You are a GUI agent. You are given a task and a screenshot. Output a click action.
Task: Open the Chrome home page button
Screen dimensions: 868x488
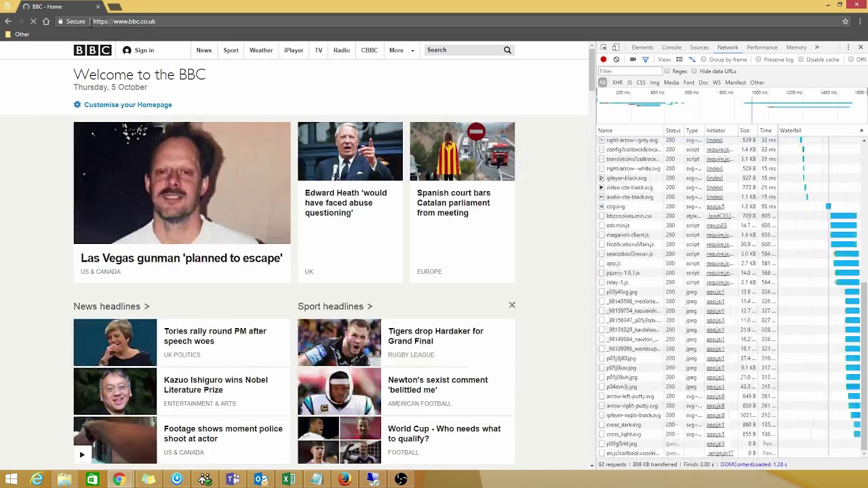point(46,22)
